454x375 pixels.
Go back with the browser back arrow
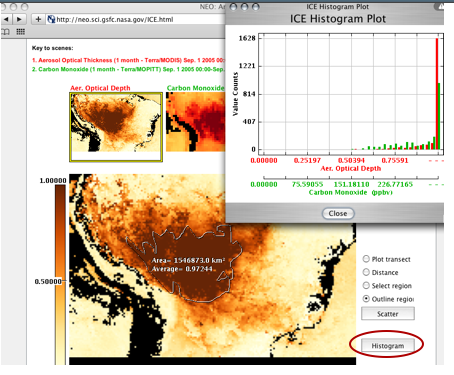pos(6,19)
